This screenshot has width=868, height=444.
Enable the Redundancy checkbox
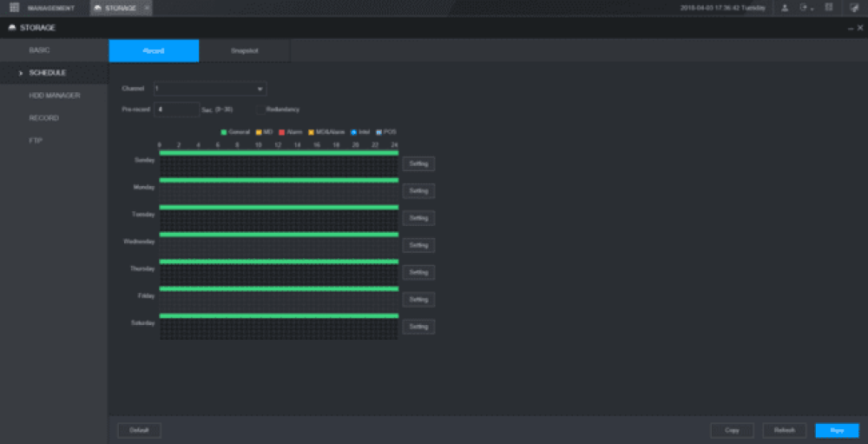click(260, 109)
